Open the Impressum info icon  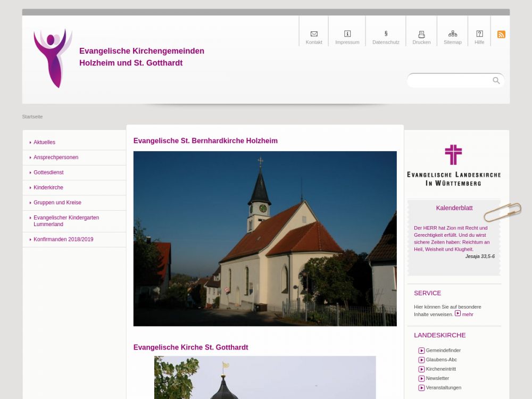tap(347, 34)
